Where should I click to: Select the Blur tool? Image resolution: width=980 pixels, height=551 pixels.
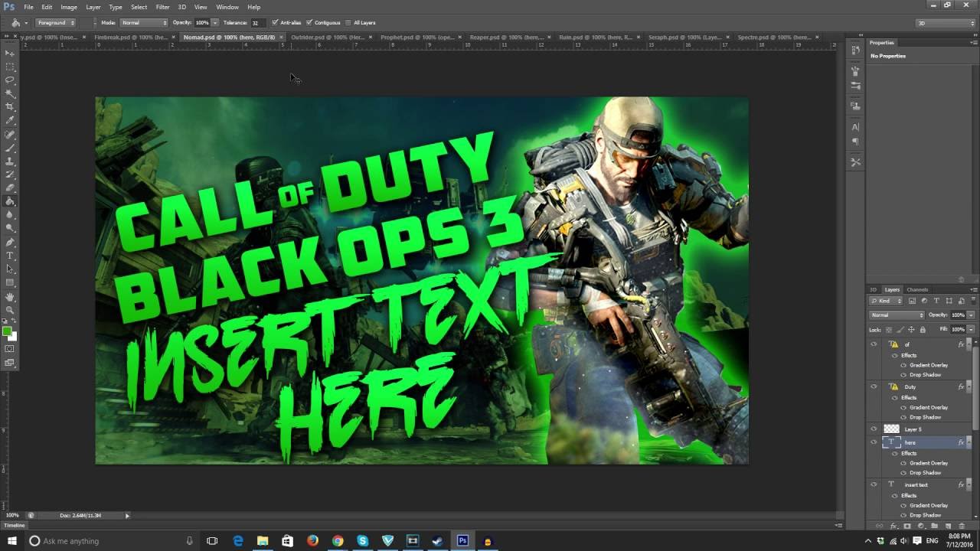click(x=10, y=214)
